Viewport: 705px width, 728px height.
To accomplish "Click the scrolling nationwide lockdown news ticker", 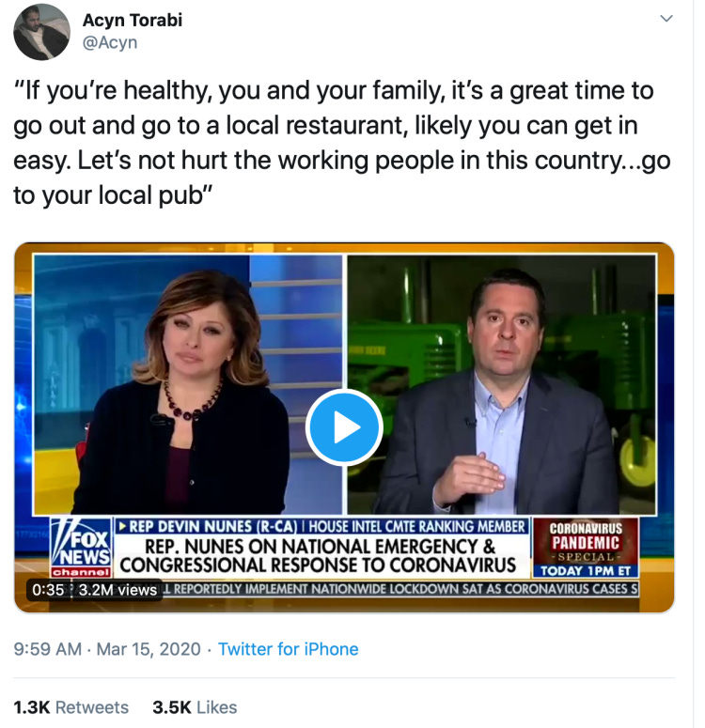I will 399,589.
